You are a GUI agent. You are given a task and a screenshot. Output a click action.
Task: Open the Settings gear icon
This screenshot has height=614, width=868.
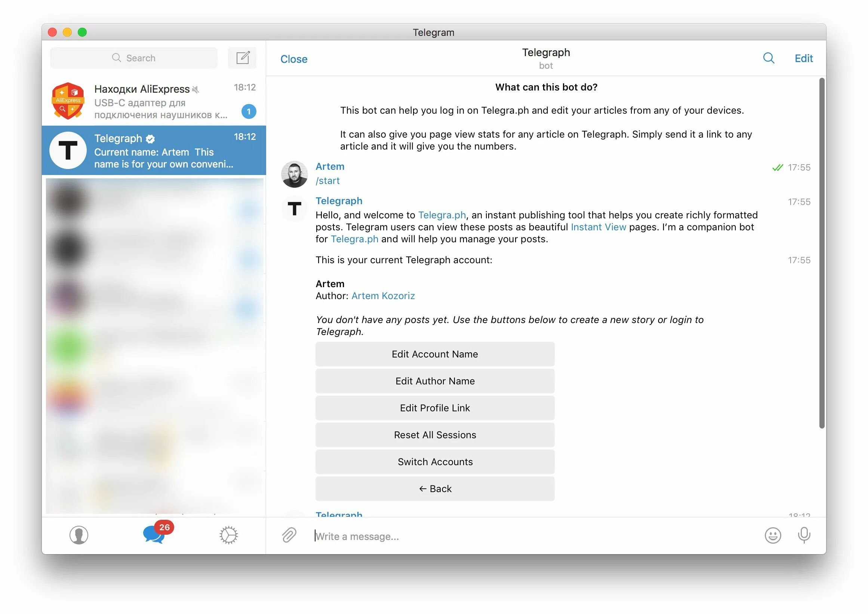228,535
